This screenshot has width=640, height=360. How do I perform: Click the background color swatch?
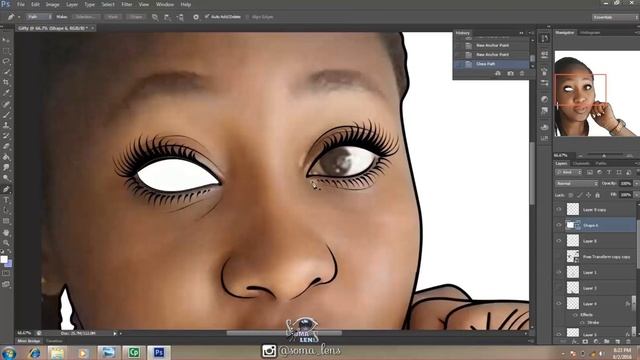(x=9, y=264)
